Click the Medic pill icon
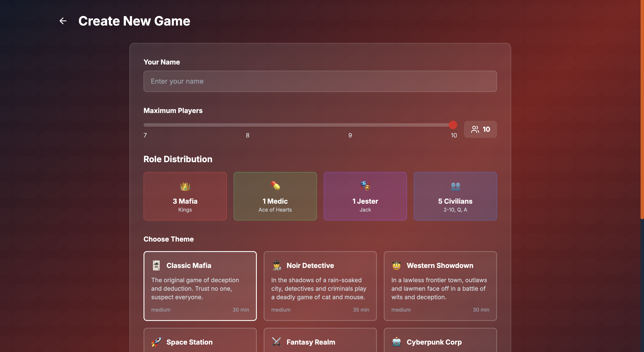This screenshot has width=644, height=352. 275,186
